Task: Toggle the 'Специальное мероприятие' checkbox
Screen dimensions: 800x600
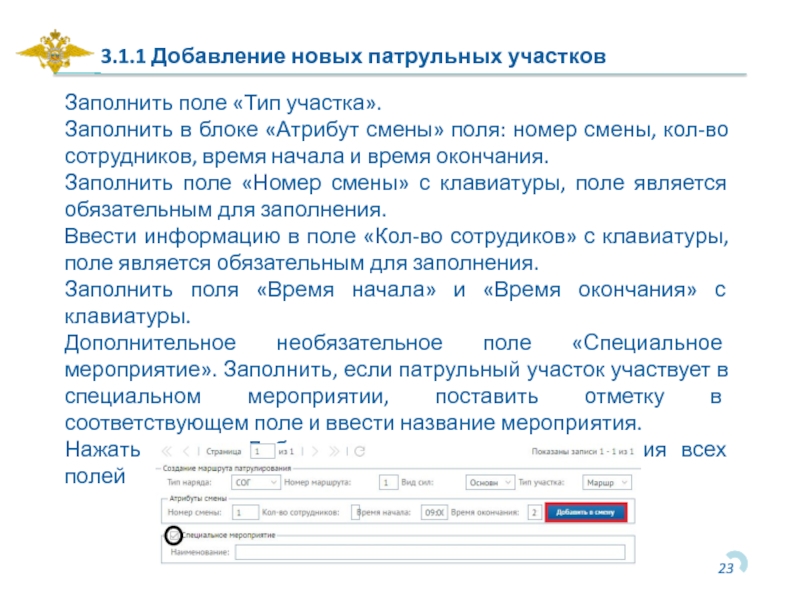Action: [x=173, y=535]
